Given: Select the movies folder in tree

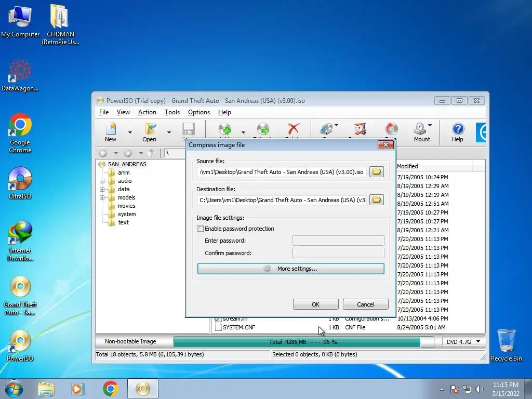Looking at the screenshot, I should [127, 206].
